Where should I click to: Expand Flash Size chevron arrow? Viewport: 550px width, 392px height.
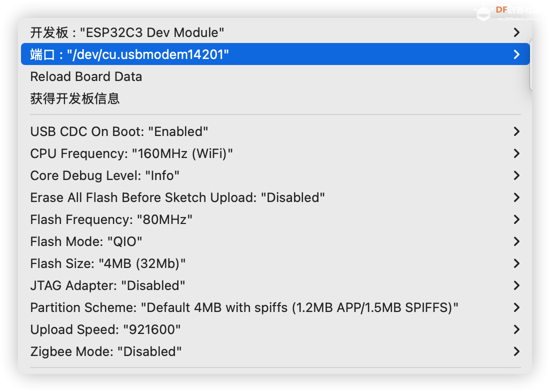coord(516,263)
